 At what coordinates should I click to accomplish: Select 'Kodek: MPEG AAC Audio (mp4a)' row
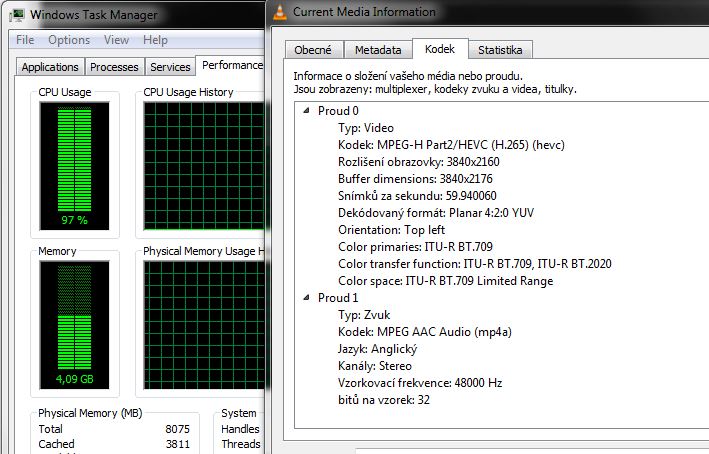[x=425, y=332]
